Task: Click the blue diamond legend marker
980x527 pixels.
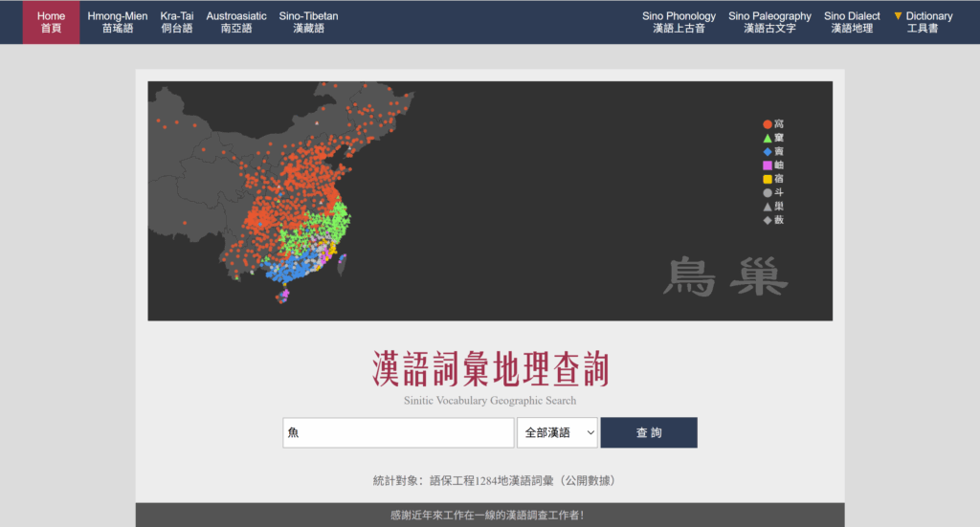Action: click(768, 152)
